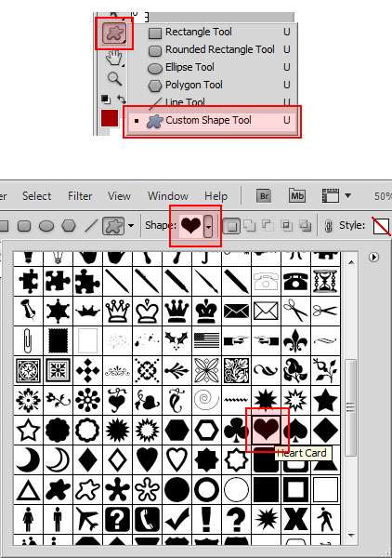Select the fleur-de-lis shape
Screen dimensions: 392x558
click(295, 340)
